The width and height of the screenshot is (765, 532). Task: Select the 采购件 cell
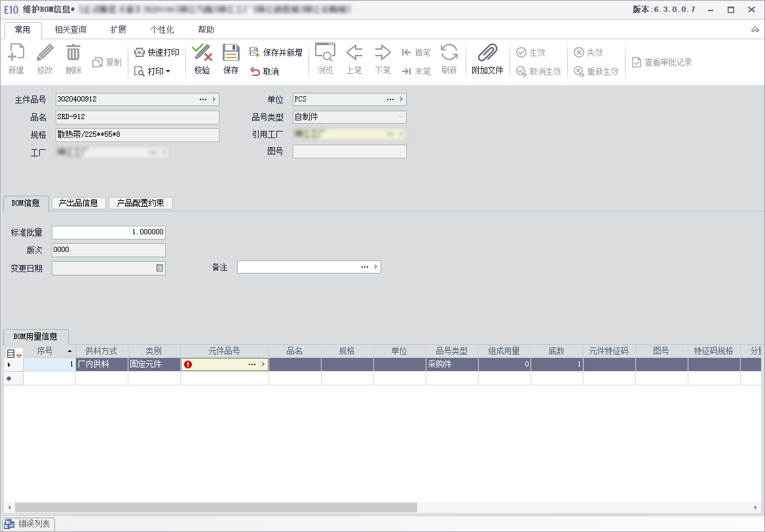pos(452,364)
